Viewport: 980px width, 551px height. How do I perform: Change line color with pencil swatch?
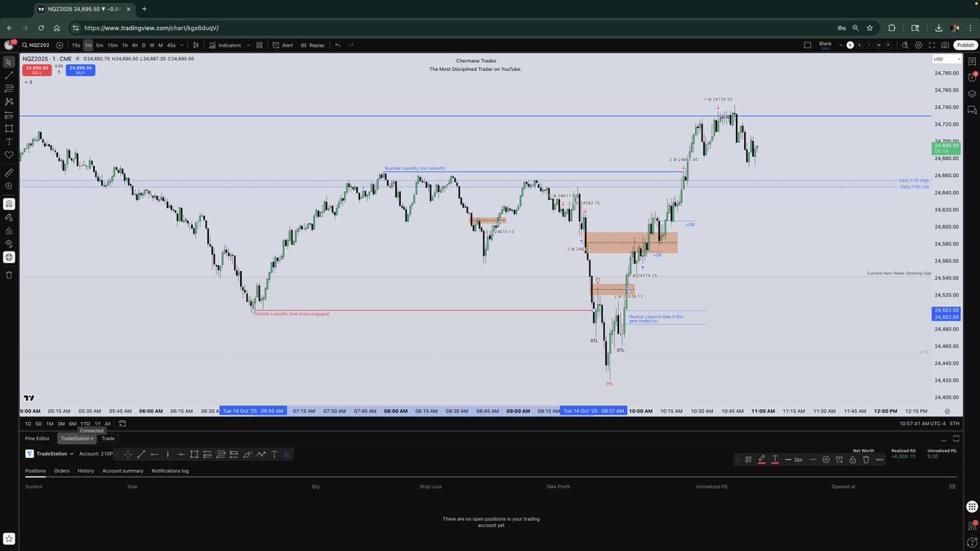[761, 460]
